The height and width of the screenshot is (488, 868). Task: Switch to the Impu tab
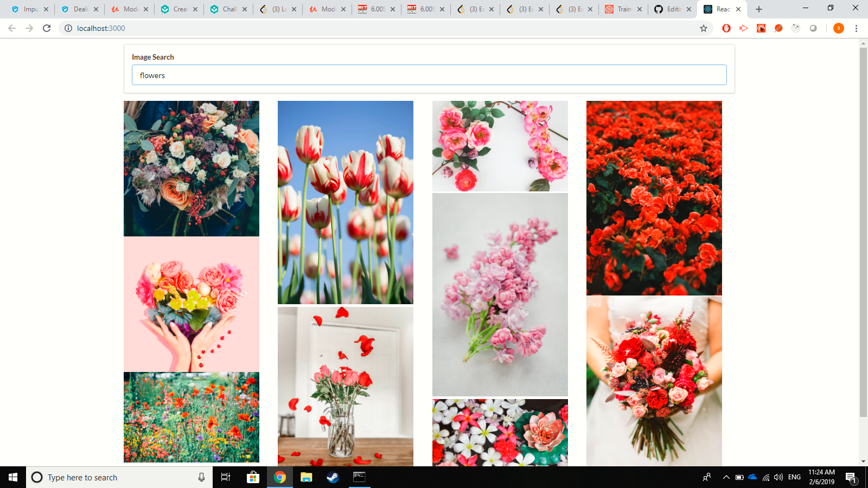[29, 9]
